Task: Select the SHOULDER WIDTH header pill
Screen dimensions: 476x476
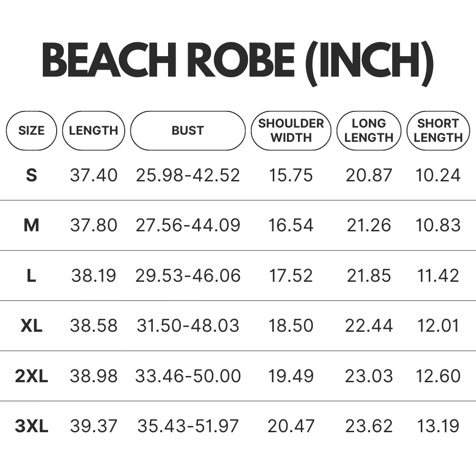Action: pos(291,130)
